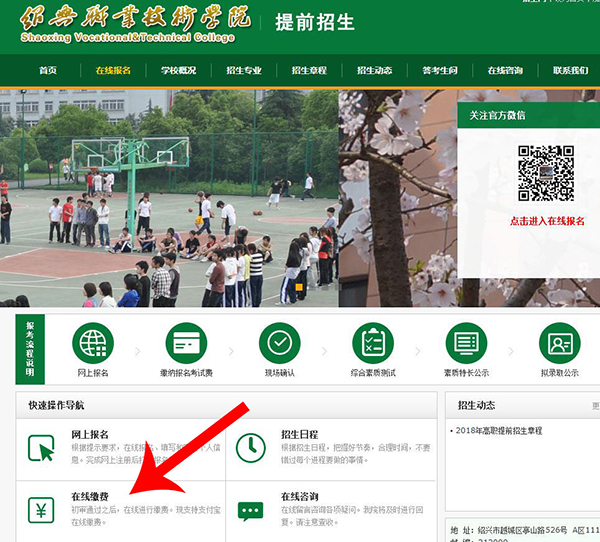Click the 报考流程说明 vertical label
This screenshot has height=542, width=600.
coord(30,349)
